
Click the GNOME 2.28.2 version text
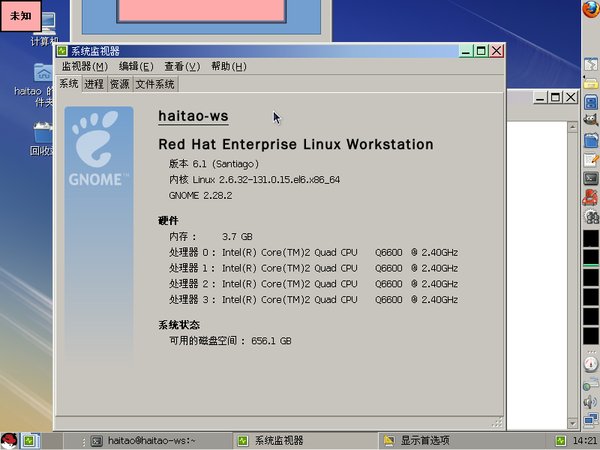[x=201, y=196]
